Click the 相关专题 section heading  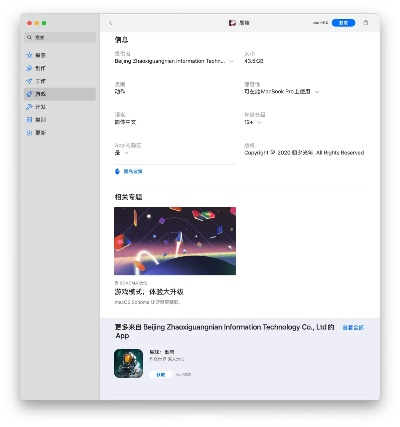click(x=128, y=197)
